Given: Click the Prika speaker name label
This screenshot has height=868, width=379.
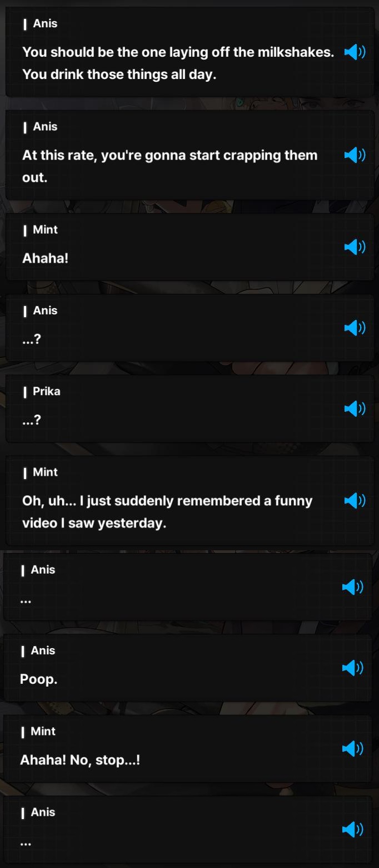Looking at the screenshot, I should pyautogui.click(x=46, y=391).
